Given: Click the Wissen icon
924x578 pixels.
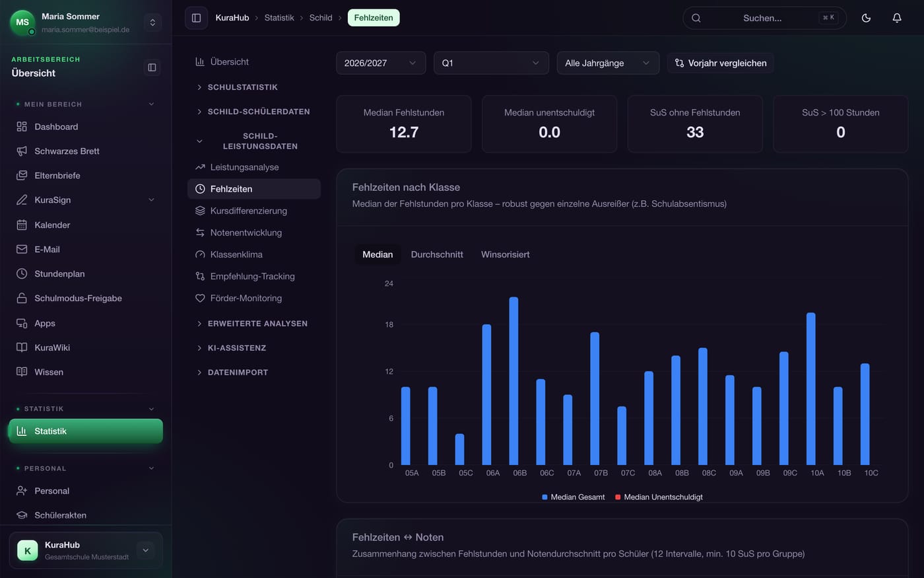Looking at the screenshot, I should (22, 372).
